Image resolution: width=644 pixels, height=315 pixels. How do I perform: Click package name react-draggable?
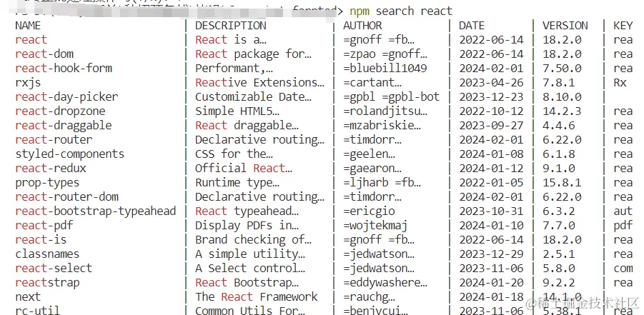64,125
